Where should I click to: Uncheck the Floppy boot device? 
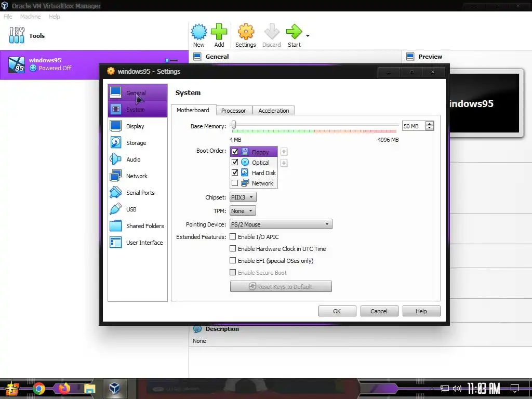click(235, 152)
